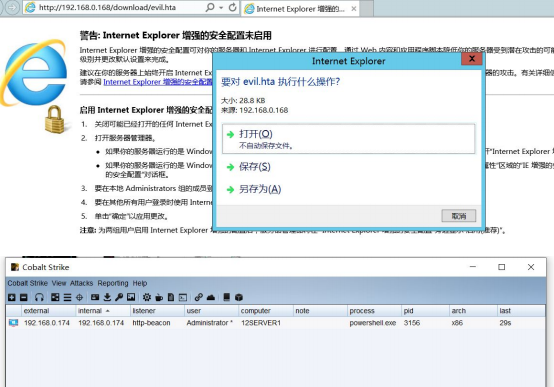Open help pages via the book icon
The image size is (554, 387).
tap(226, 297)
